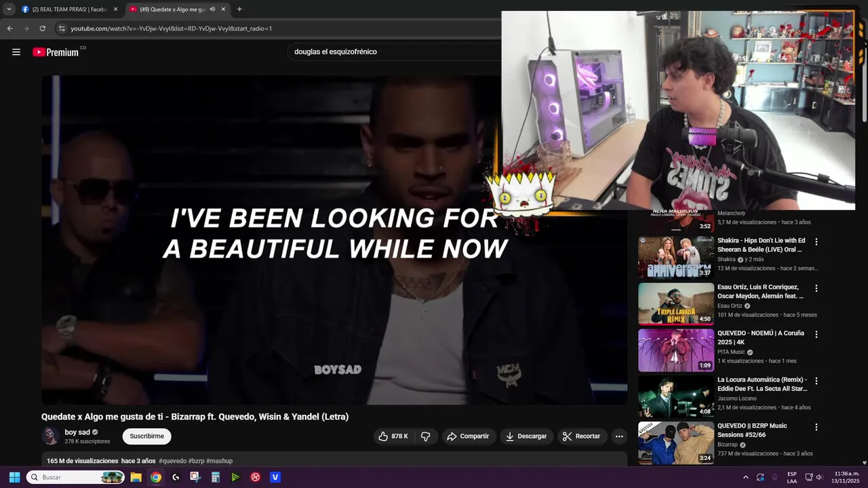Screen dimensions: 868x488
Task: Click Compartir to share the video
Action: 468,436
